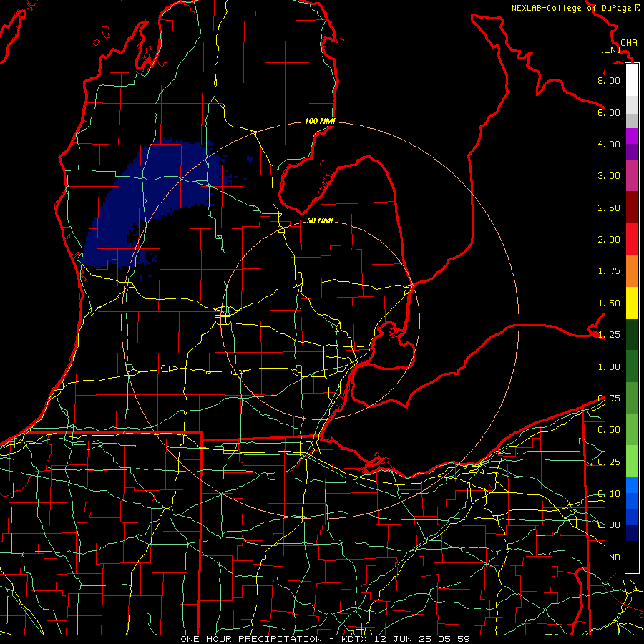Viewport: 644px width, 644px height.
Task: Click the 0.50 legend value
Action: (x=609, y=430)
